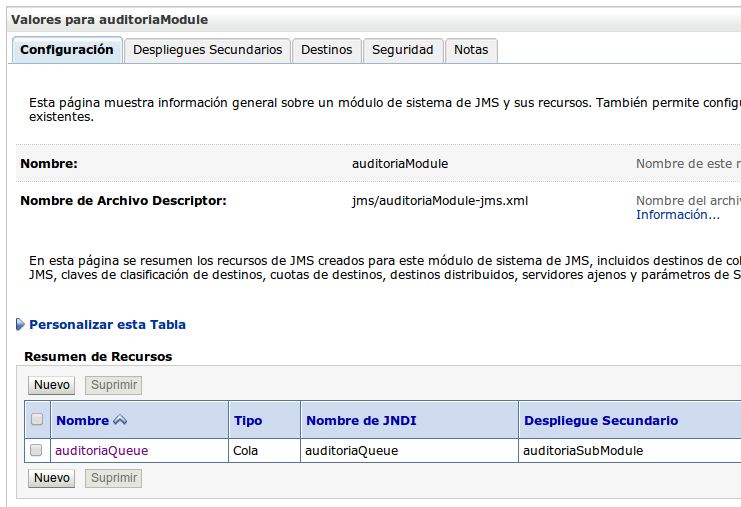Sort by the Nombre de JNDI column
741x507 pixels.
361,421
